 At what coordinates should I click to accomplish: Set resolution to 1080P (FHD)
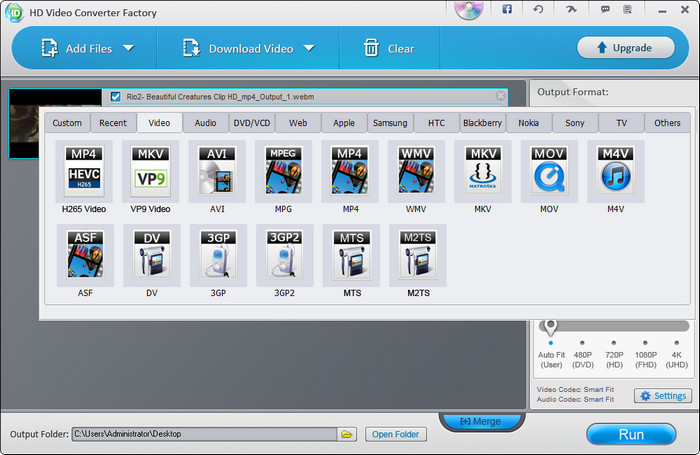[x=646, y=355]
